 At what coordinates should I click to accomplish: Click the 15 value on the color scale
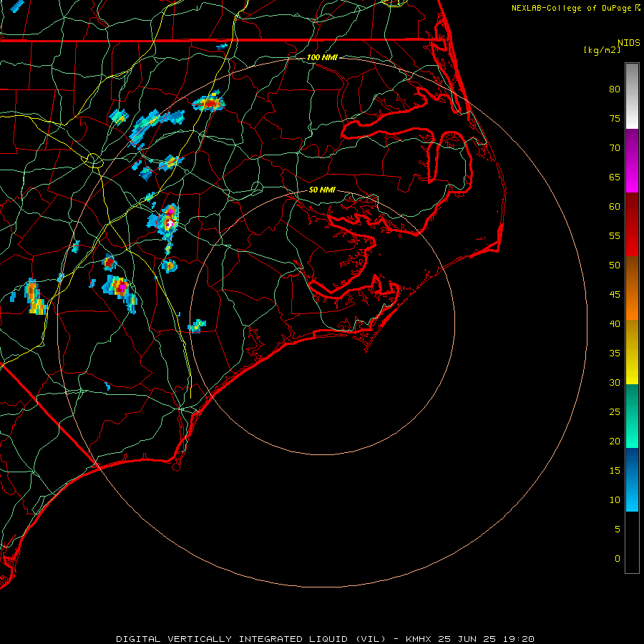[x=615, y=471]
